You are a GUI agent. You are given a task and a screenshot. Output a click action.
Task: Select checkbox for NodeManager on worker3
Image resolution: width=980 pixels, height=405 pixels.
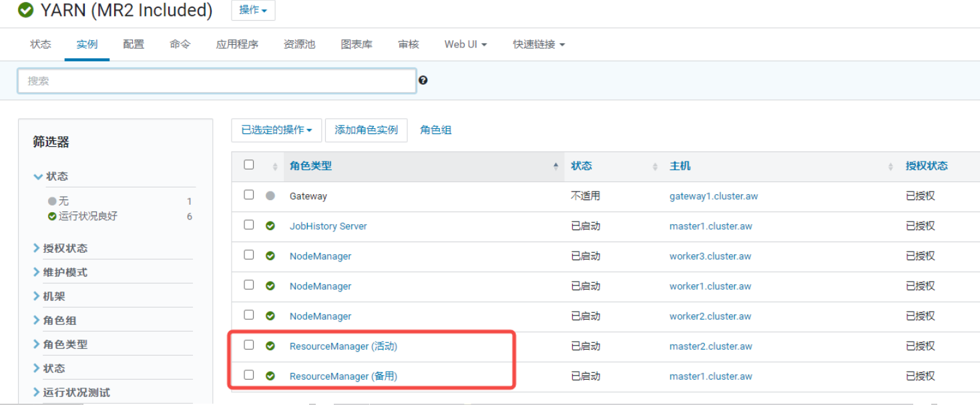[249, 255]
